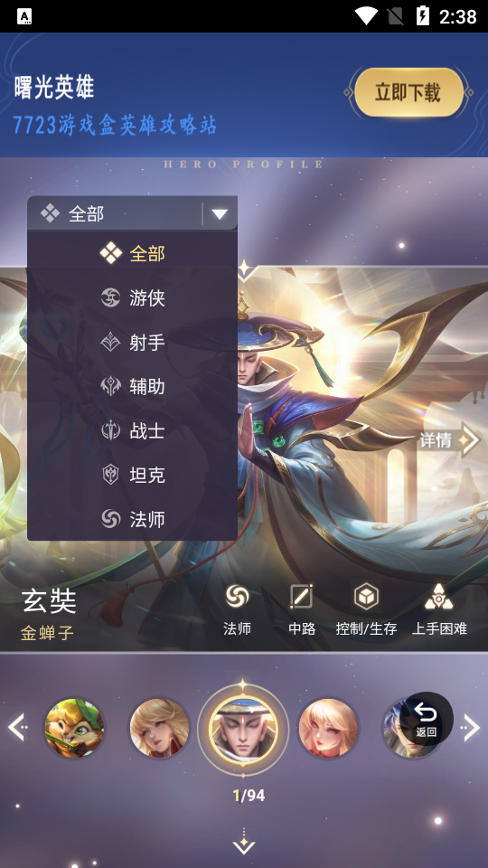The image size is (488, 868).
Task: Tap the 立即下载 download button
Action: (x=408, y=92)
